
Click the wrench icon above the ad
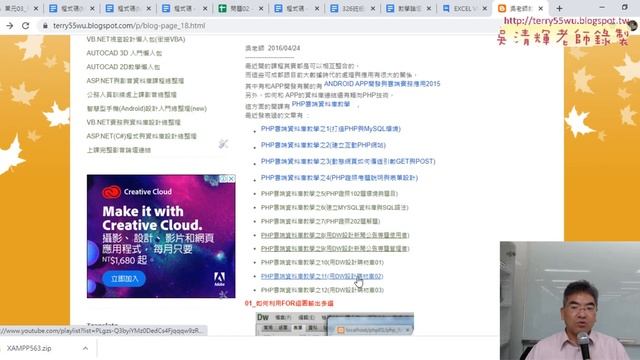click(x=223, y=144)
